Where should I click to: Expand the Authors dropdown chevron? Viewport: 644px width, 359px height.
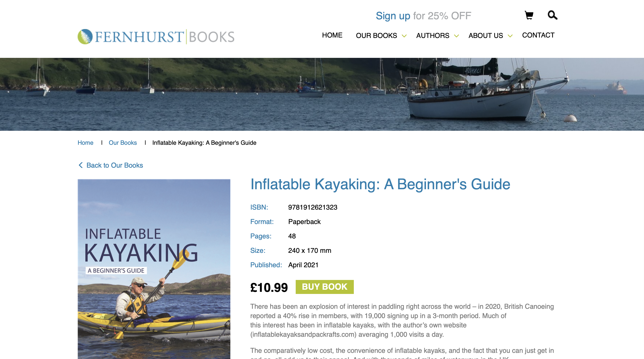coord(456,36)
